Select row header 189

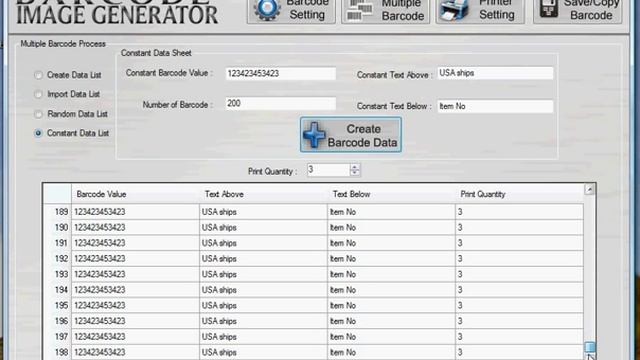point(57,212)
